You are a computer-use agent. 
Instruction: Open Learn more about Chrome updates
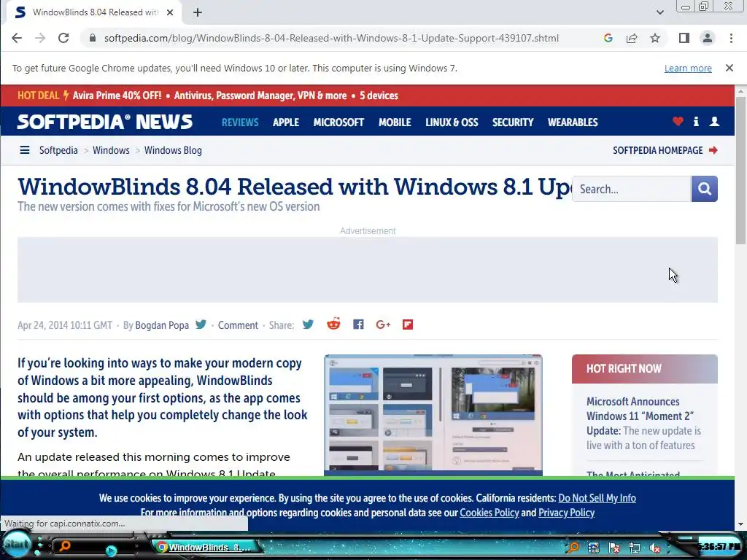(688, 69)
